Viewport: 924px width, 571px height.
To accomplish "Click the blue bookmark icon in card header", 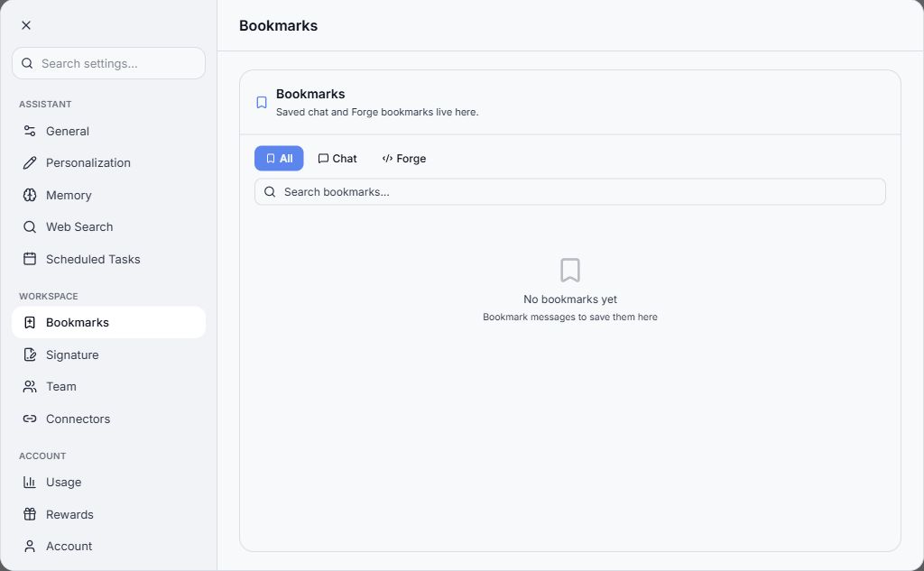I will [262, 103].
